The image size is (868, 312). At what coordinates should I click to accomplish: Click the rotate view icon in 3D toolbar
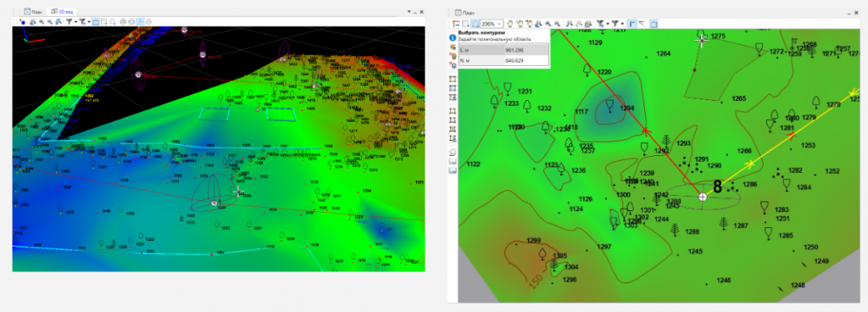point(113,21)
